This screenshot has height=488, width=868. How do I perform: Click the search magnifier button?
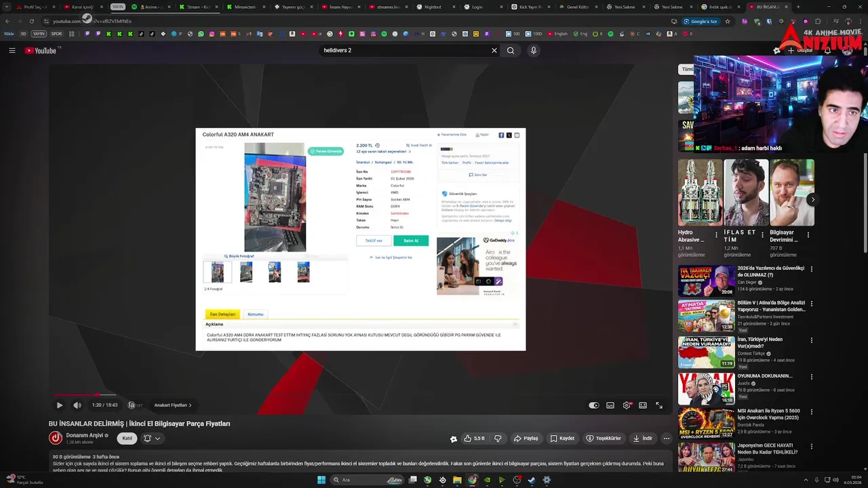coord(511,50)
